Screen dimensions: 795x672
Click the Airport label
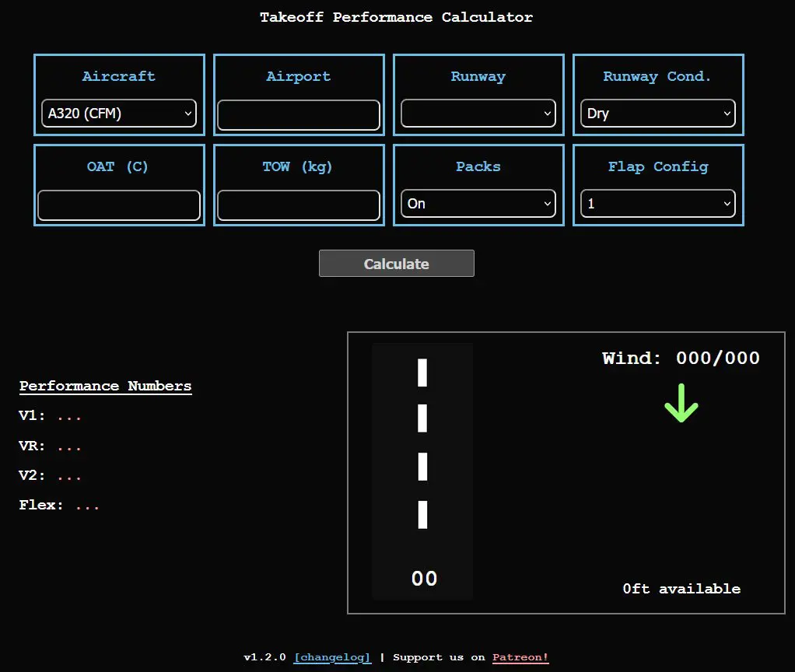(x=299, y=76)
